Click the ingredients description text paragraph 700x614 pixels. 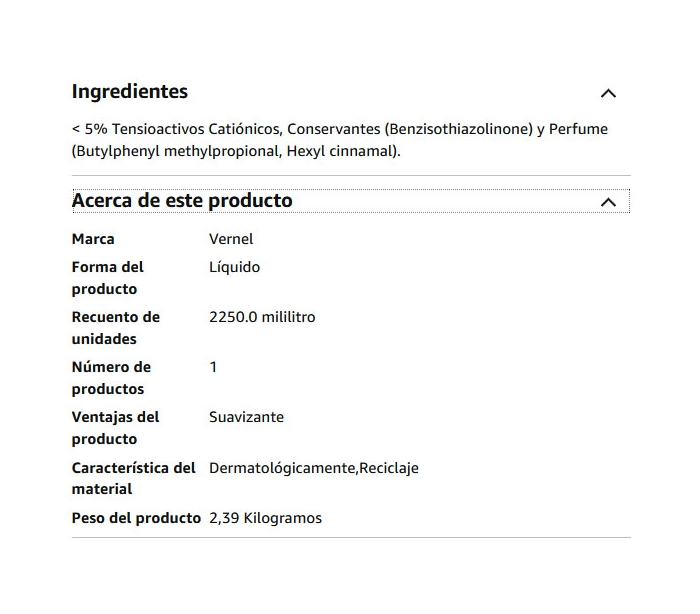[340, 140]
